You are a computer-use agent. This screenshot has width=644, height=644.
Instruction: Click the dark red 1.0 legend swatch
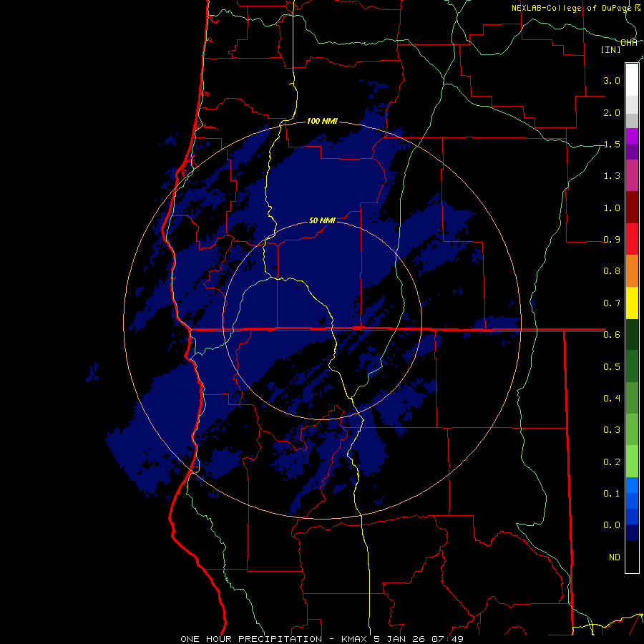click(632, 208)
